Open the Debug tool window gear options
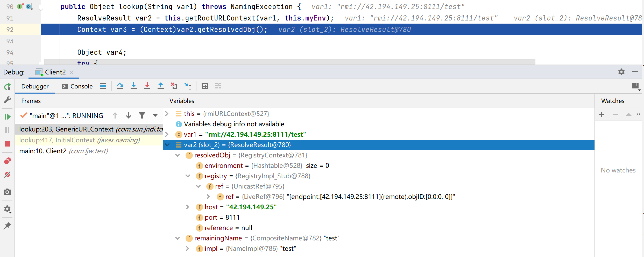This screenshot has width=644, height=257. pos(621,72)
